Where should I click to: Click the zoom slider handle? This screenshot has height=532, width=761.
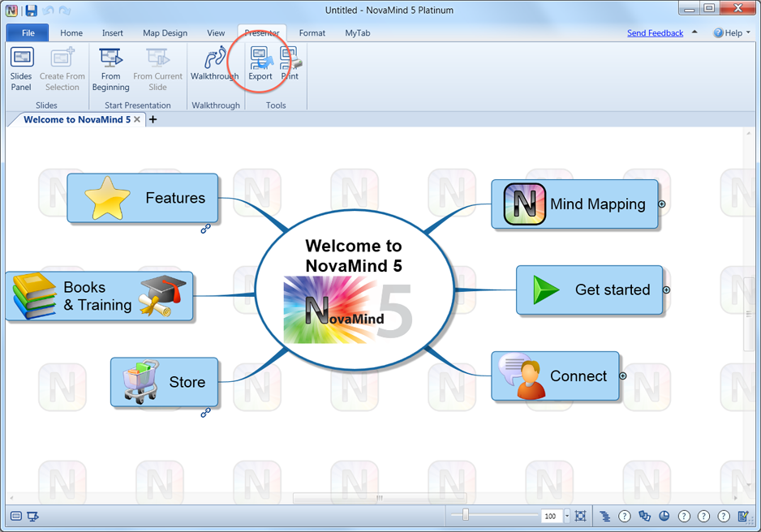pyautogui.click(x=466, y=515)
